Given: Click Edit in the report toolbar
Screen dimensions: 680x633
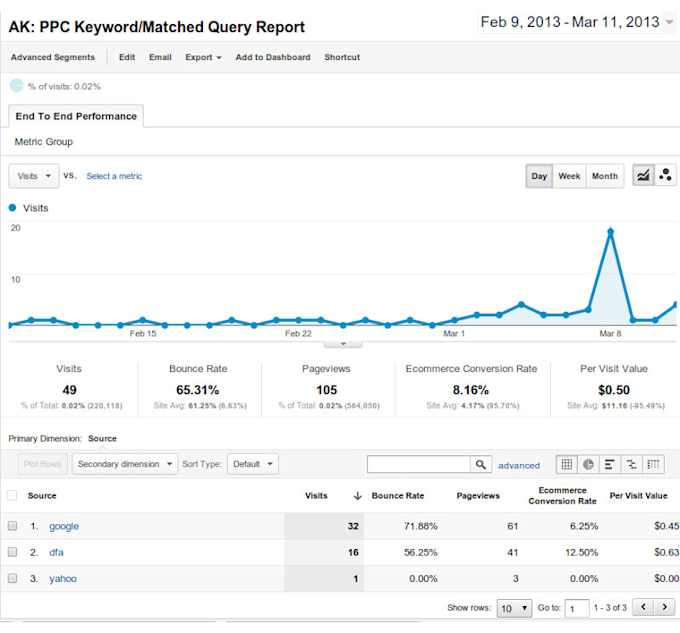Looking at the screenshot, I should [127, 57].
